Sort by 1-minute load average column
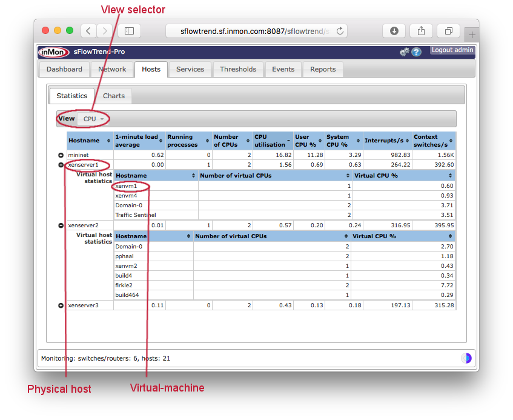 (x=139, y=141)
